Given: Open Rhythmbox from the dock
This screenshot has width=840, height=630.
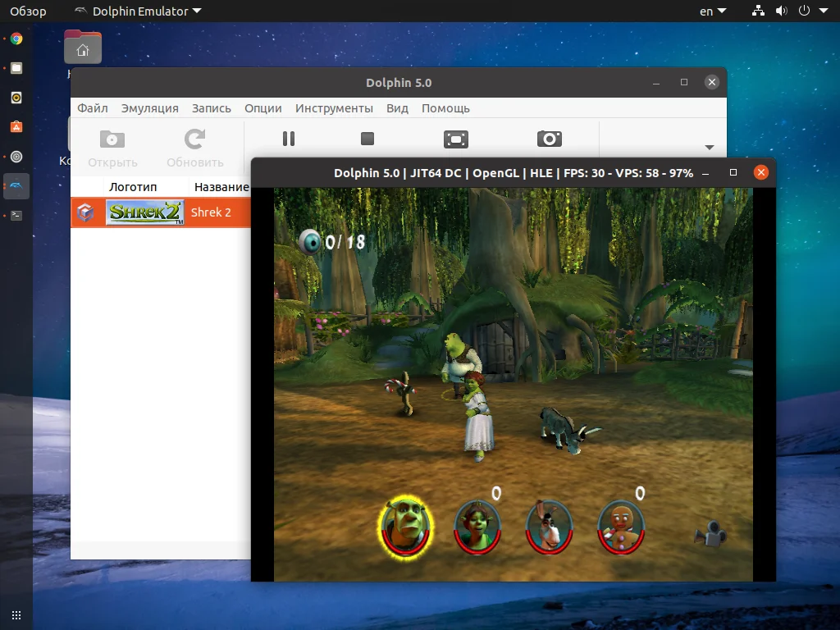Looking at the screenshot, I should tap(16, 98).
